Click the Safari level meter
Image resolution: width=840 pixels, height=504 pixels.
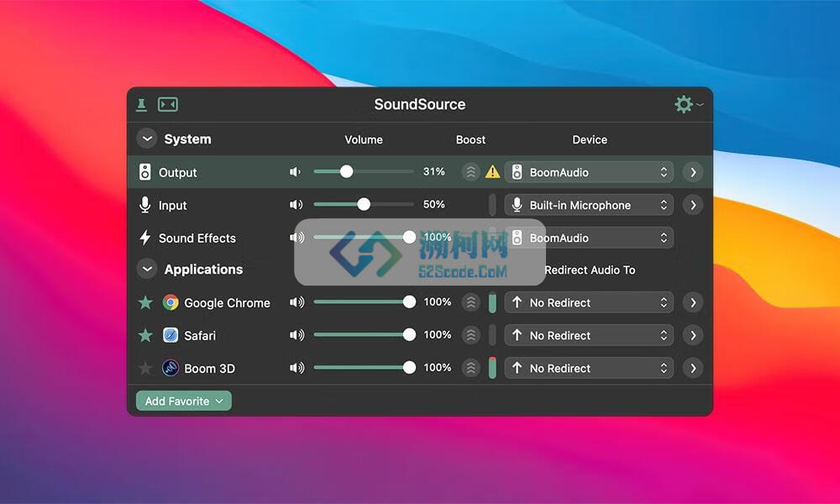coord(492,335)
